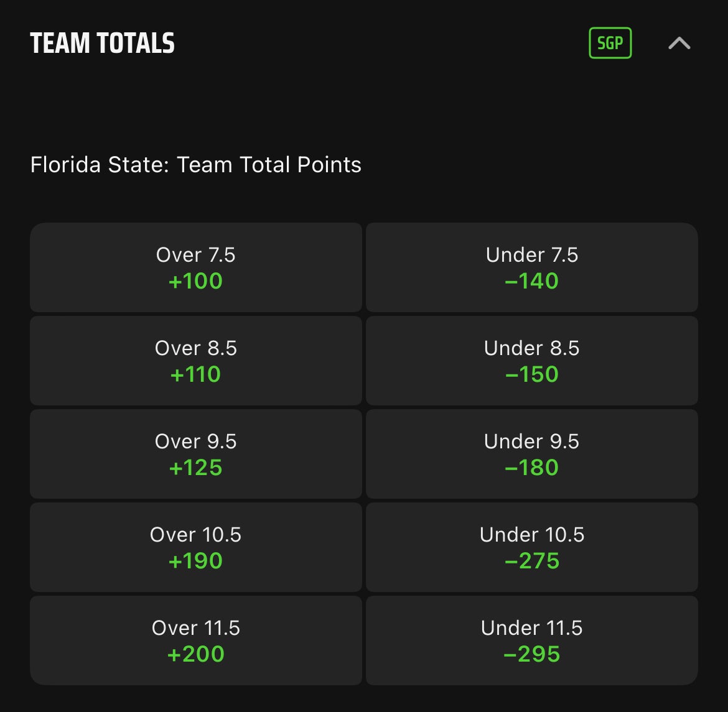Select Under 7.5 team total bet

pyautogui.click(x=531, y=267)
